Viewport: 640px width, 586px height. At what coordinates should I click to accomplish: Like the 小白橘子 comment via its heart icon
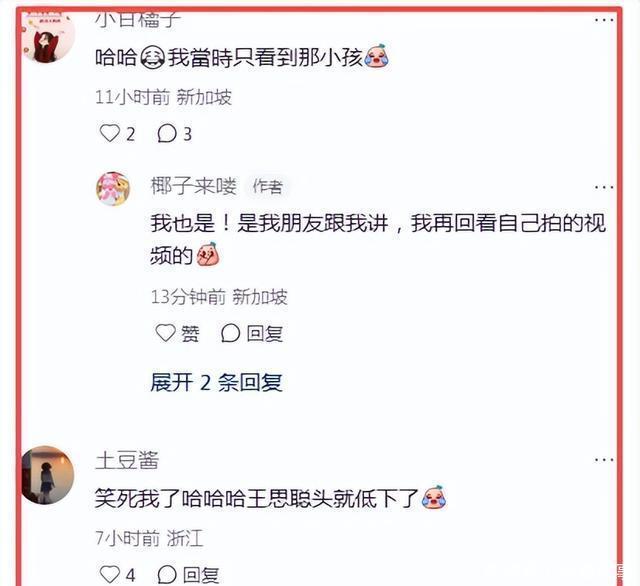coord(110,133)
